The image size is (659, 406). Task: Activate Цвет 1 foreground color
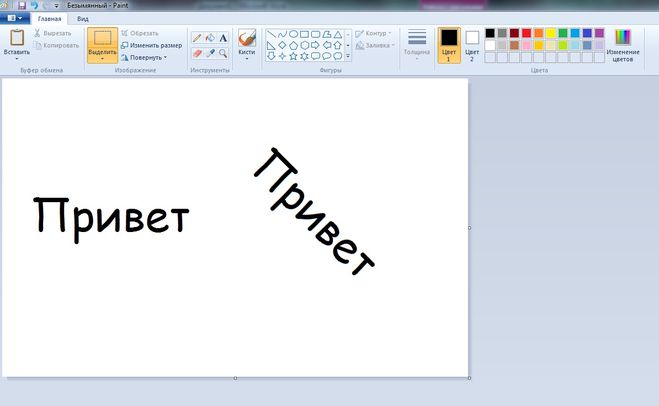(449, 45)
